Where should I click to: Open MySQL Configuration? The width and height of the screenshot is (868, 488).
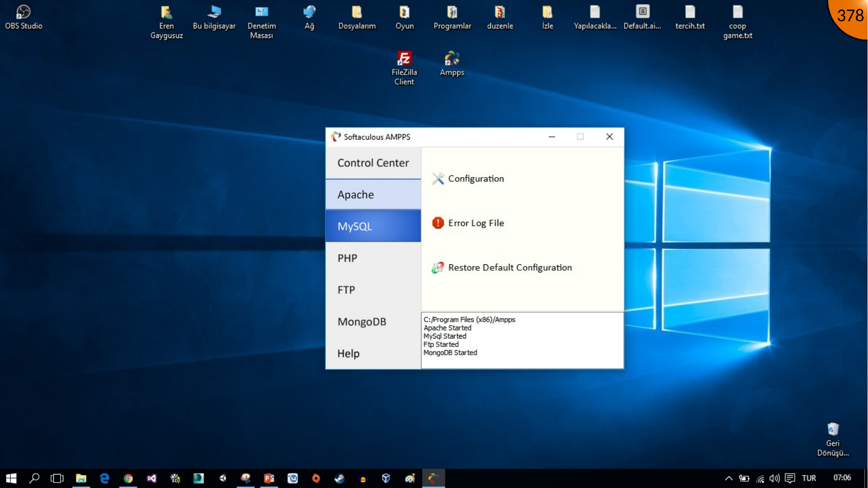coord(468,178)
